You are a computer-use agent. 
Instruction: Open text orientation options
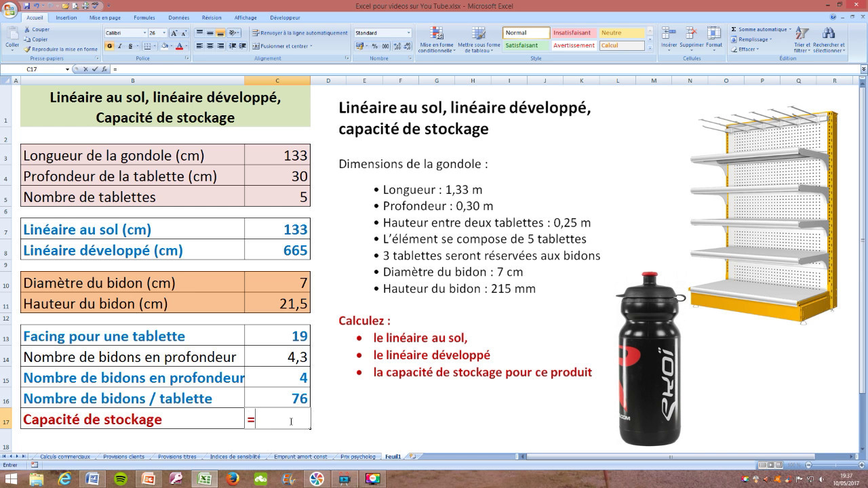coord(235,33)
